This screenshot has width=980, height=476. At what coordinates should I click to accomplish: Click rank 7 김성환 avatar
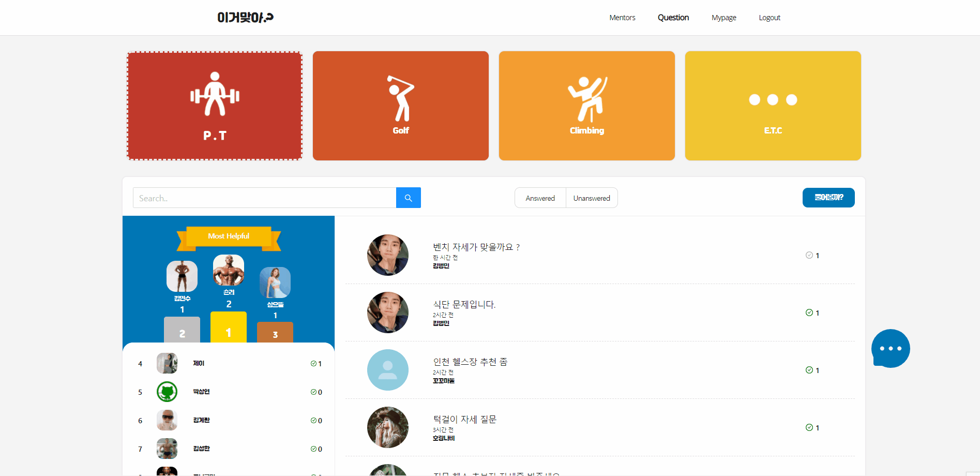click(x=167, y=449)
